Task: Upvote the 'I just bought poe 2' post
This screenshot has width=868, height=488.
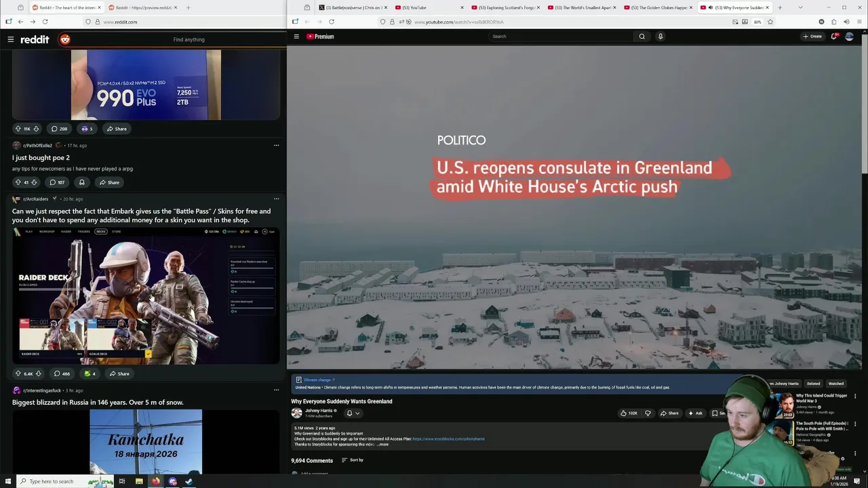Action: click(18, 182)
